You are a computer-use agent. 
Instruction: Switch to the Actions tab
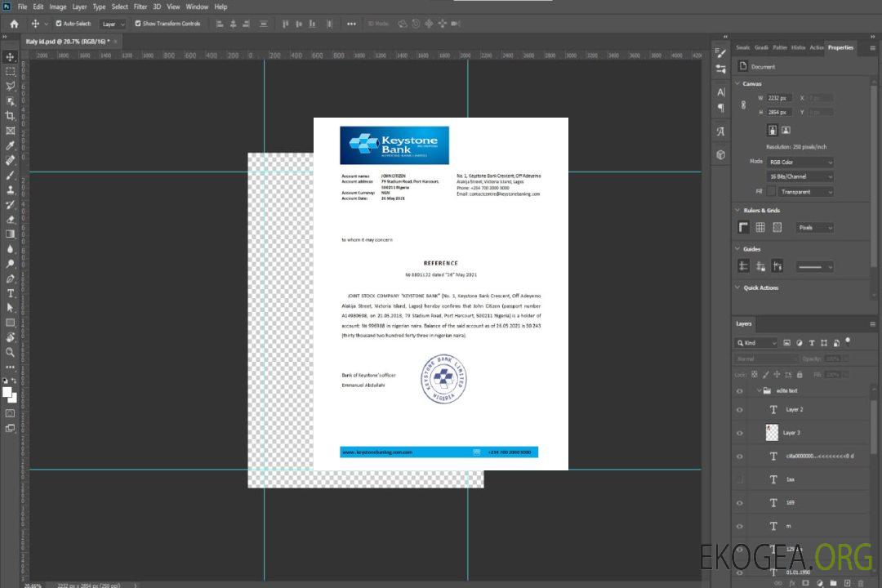pyautogui.click(x=816, y=48)
